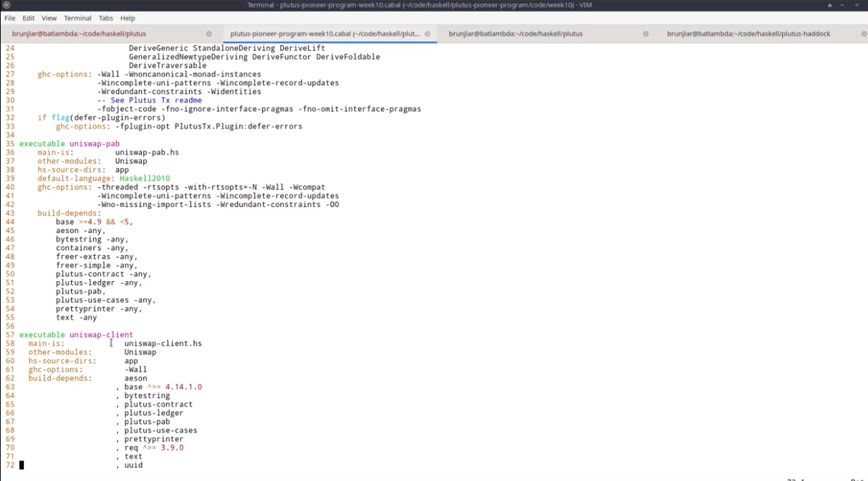Screen dimensions: 868x481
Task: Open the File menu
Action: tap(10, 18)
